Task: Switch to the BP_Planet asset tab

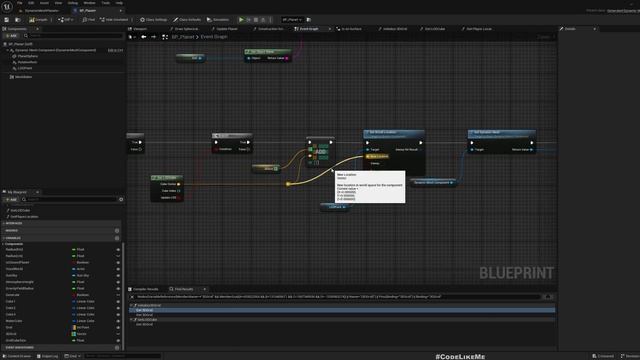Action: pyautogui.click(x=87, y=11)
